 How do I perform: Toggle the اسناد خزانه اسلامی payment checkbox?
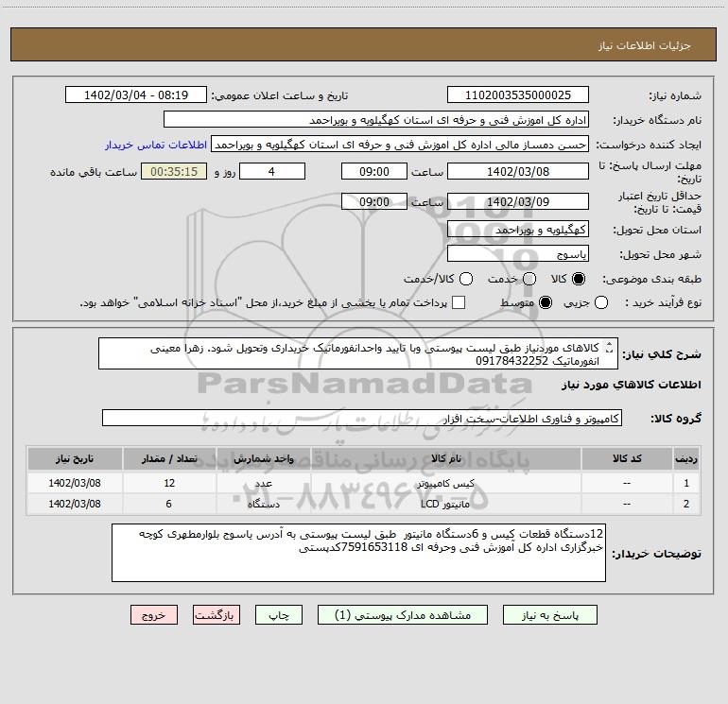[x=459, y=302]
